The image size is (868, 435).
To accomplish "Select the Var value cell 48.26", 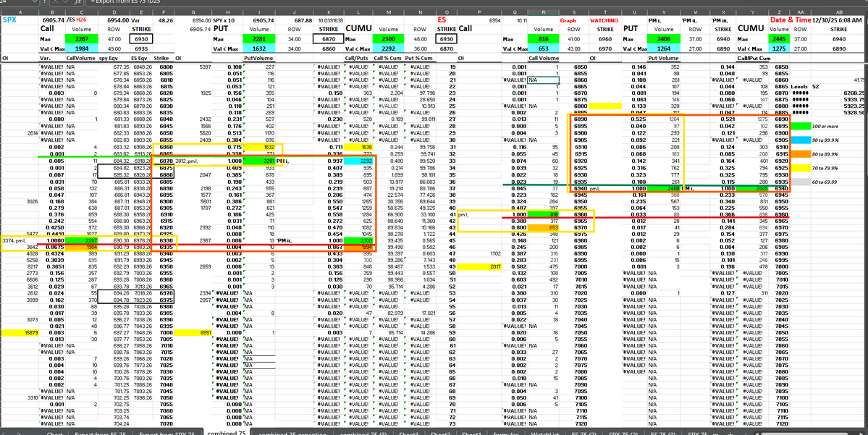I will (x=165, y=20).
